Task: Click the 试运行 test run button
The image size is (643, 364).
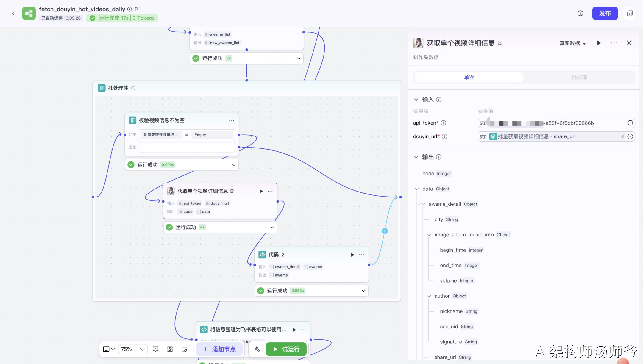Action: point(286,349)
